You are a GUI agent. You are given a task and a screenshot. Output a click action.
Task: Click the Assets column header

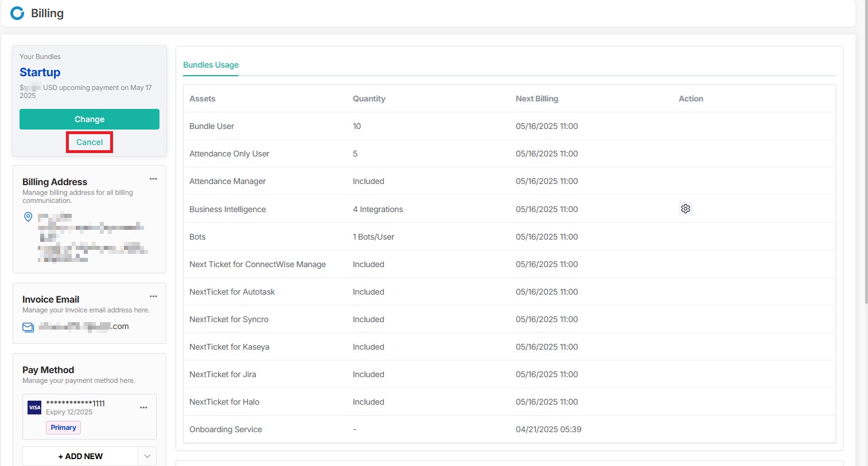203,99
